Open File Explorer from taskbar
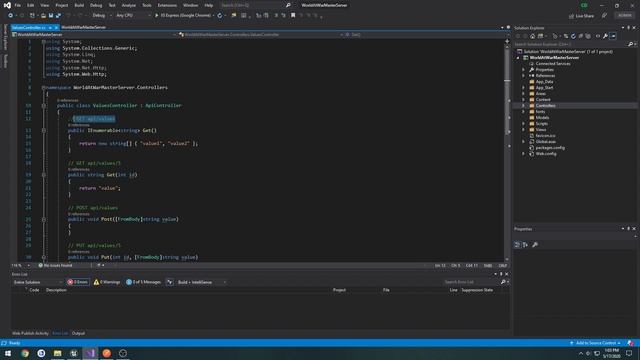This screenshot has width=640, height=360. pyautogui.click(x=58, y=353)
